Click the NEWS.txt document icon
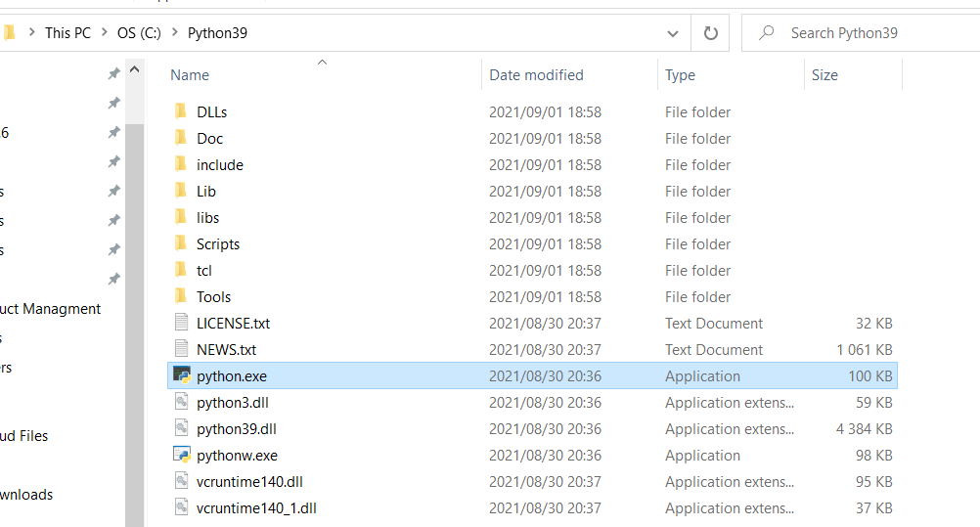Viewport: 980px width, 527px height. coord(181,349)
